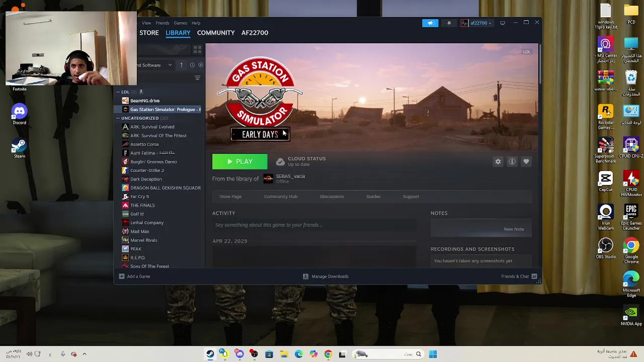Open Epic Games Launcher shortcut
644x362 pixels.
point(631,217)
